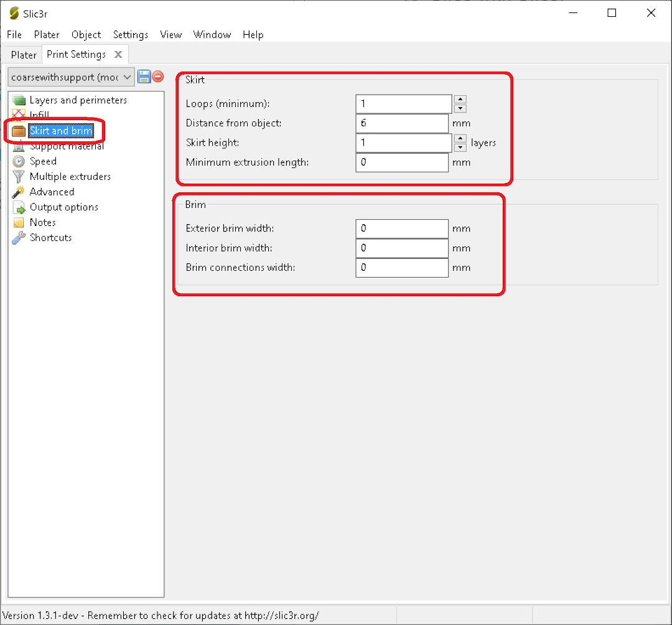Close the Print Settings tab

point(118,54)
